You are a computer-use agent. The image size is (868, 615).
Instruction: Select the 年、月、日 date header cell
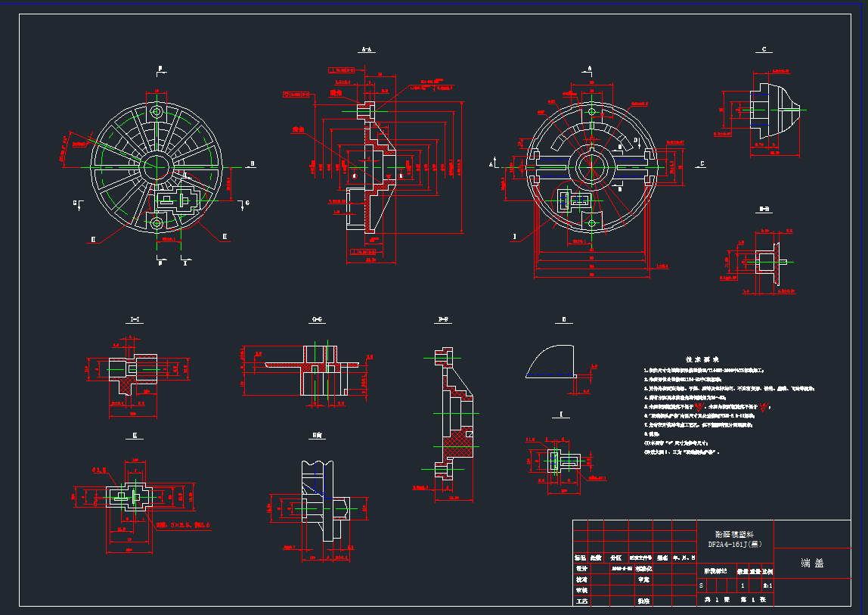point(683,557)
